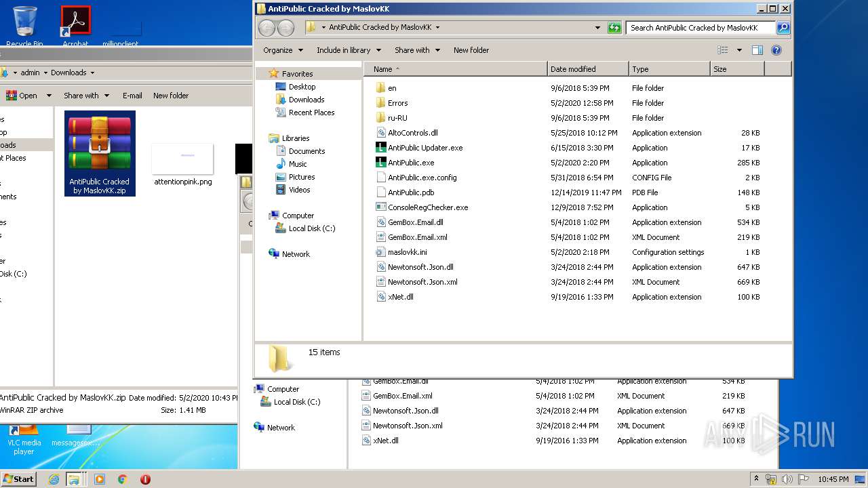This screenshot has height=488, width=868.
Task: Select ConsoleRegChecker.exe icon
Action: (x=380, y=207)
